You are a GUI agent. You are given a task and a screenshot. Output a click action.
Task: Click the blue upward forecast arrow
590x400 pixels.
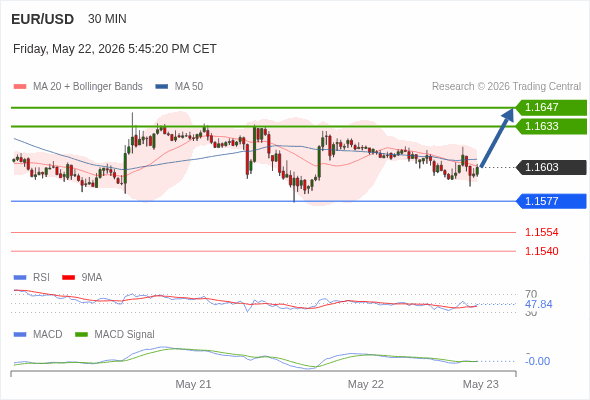(x=497, y=137)
